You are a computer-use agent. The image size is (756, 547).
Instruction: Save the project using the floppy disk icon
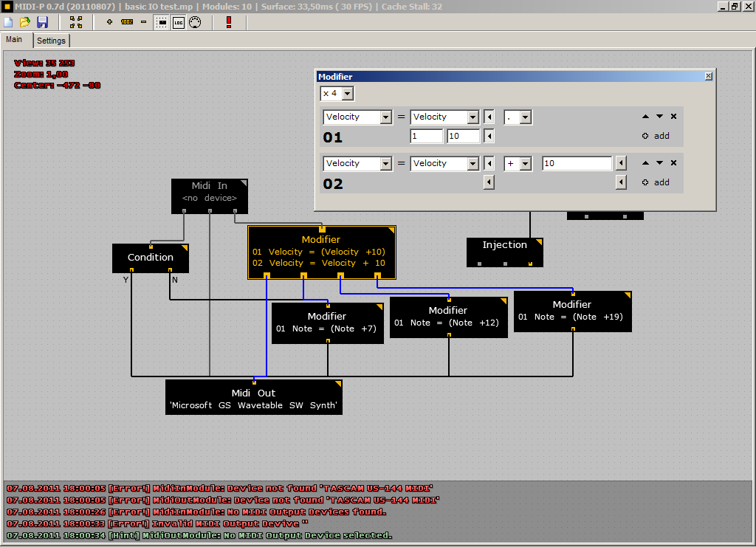click(x=42, y=22)
